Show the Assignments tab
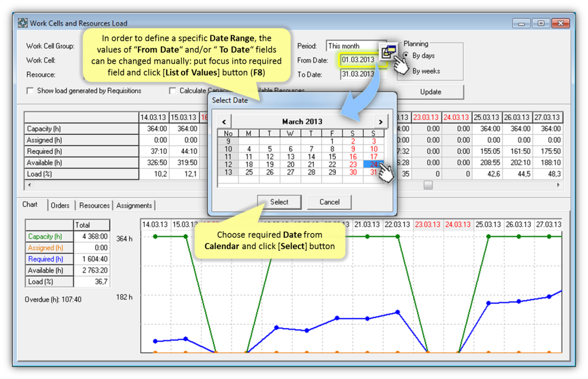 134,206
